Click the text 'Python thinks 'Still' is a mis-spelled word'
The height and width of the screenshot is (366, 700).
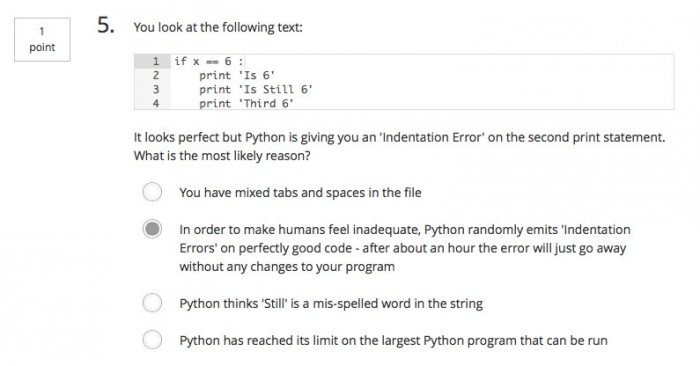pos(331,304)
